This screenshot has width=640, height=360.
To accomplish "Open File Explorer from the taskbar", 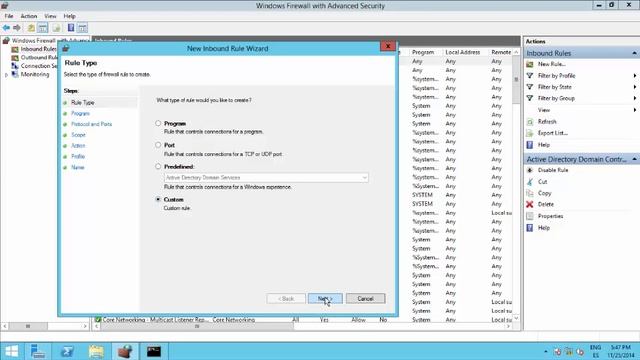I will click(96, 351).
